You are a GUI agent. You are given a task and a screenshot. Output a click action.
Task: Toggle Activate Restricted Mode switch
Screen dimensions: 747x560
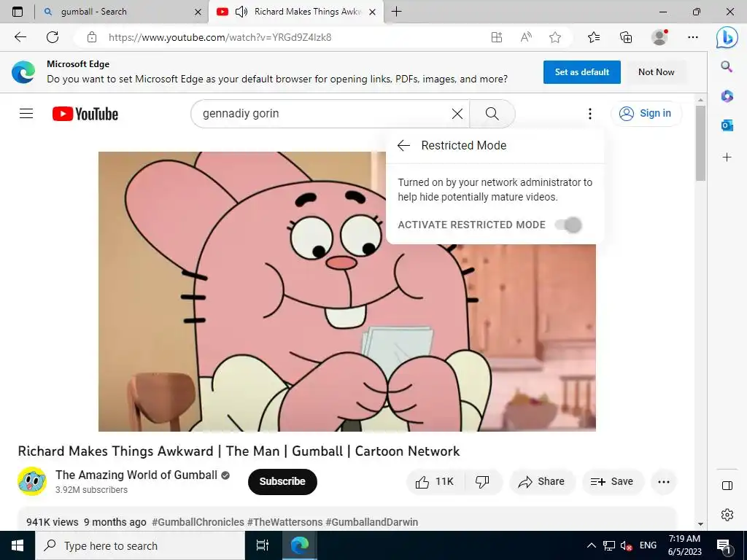(x=569, y=225)
